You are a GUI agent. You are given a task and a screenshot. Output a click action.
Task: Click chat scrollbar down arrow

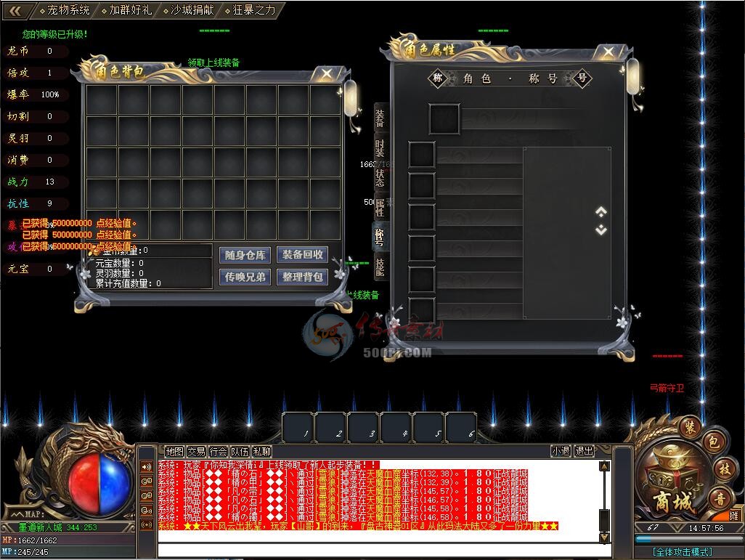(604, 537)
